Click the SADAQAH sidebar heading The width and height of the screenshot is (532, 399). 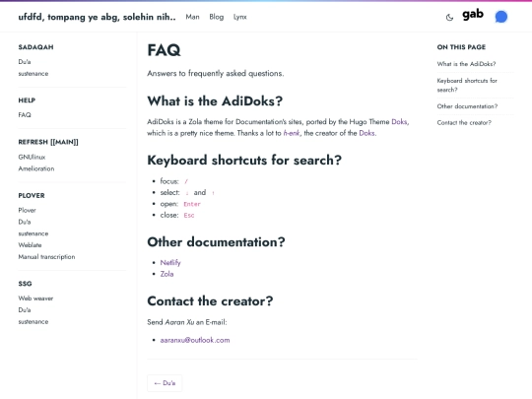(x=36, y=47)
